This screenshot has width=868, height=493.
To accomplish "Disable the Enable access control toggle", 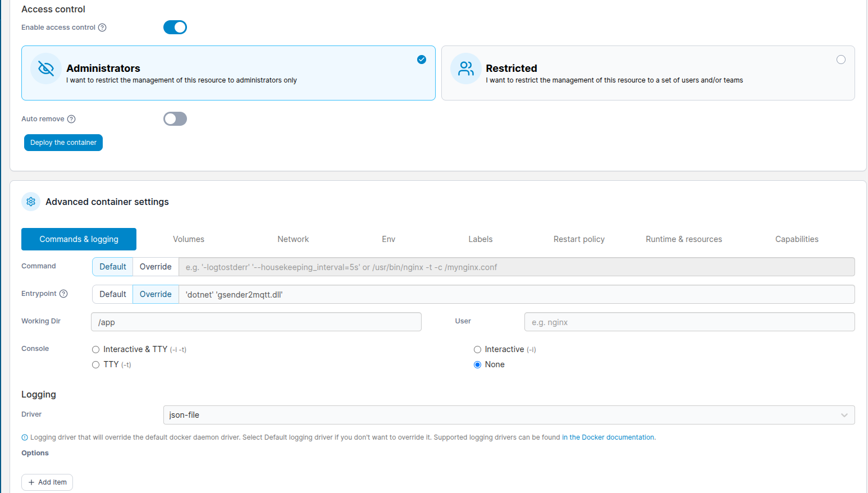I will (x=175, y=28).
